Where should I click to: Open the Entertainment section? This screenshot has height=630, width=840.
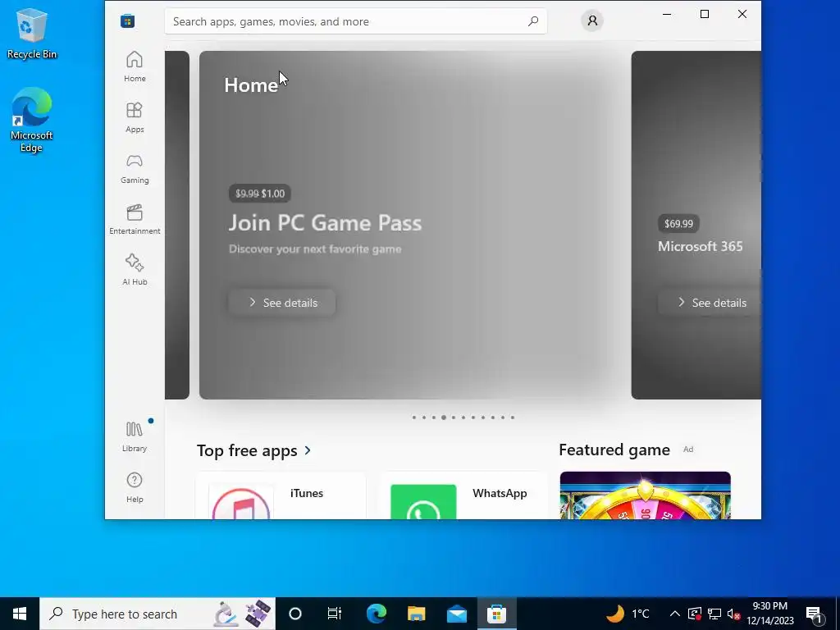coord(135,219)
